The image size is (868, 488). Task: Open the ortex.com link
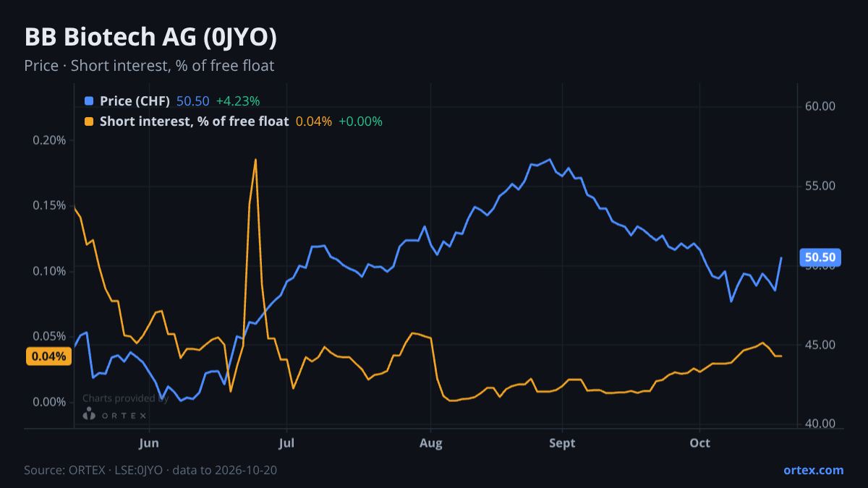[x=813, y=470]
